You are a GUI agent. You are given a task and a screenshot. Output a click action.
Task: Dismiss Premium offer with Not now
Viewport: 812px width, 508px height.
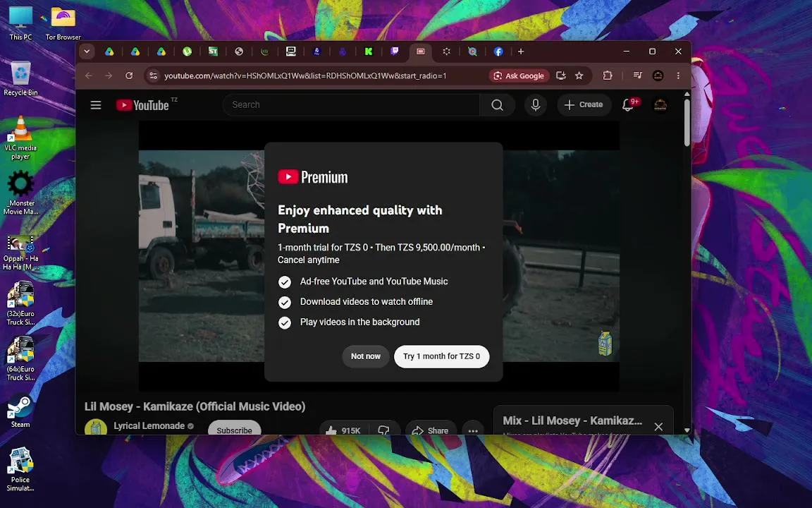click(x=366, y=356)
